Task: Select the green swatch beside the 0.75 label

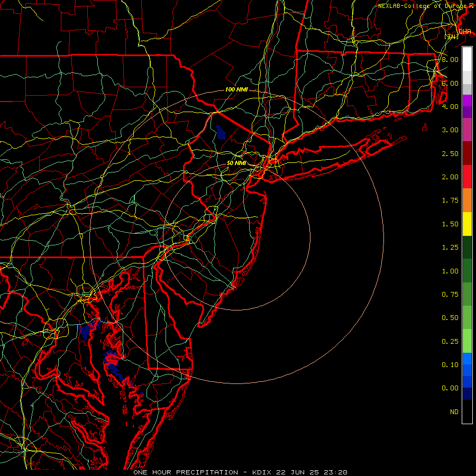Action: tap(467, 294)
